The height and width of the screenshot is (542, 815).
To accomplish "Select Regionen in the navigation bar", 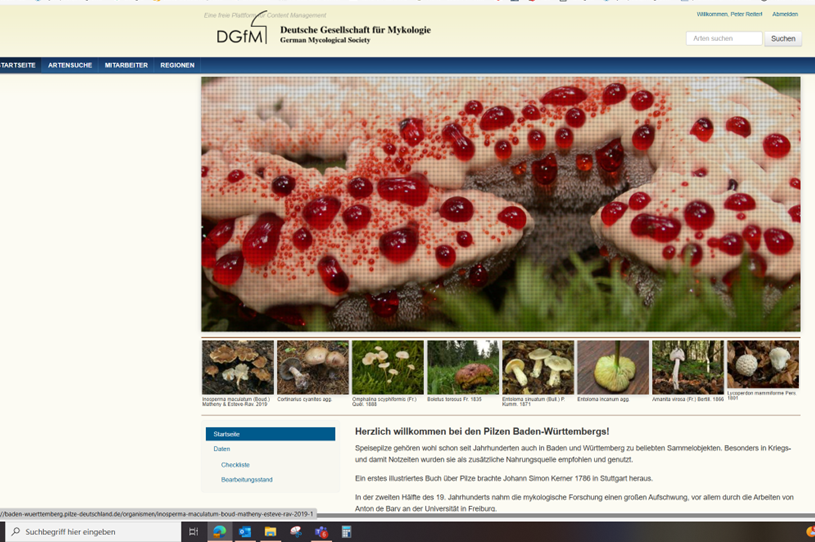I will tap(177, 65).
